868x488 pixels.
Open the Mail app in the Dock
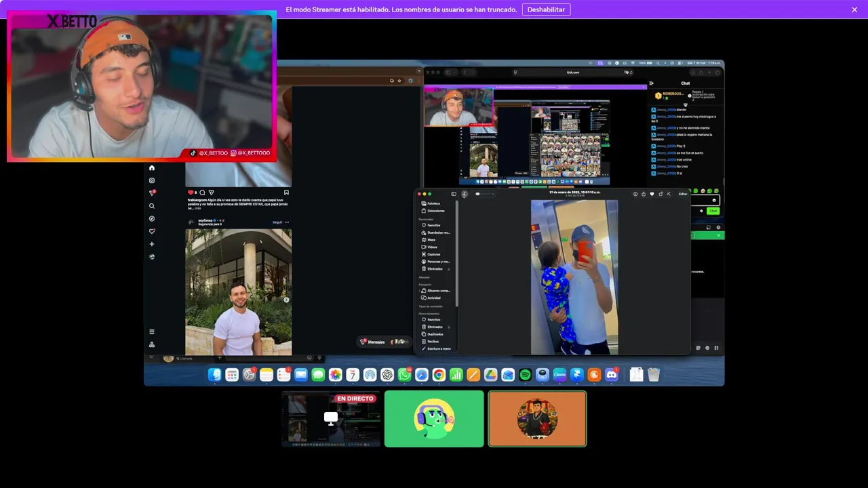point(301,375)
